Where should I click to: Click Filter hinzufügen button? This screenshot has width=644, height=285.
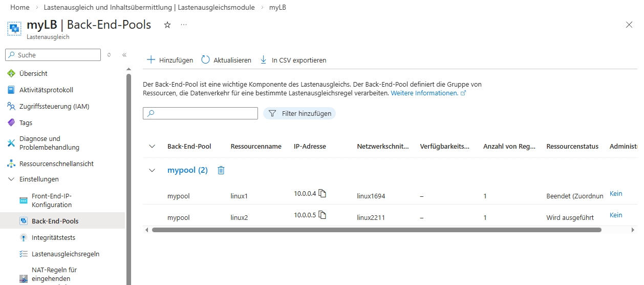299,113
